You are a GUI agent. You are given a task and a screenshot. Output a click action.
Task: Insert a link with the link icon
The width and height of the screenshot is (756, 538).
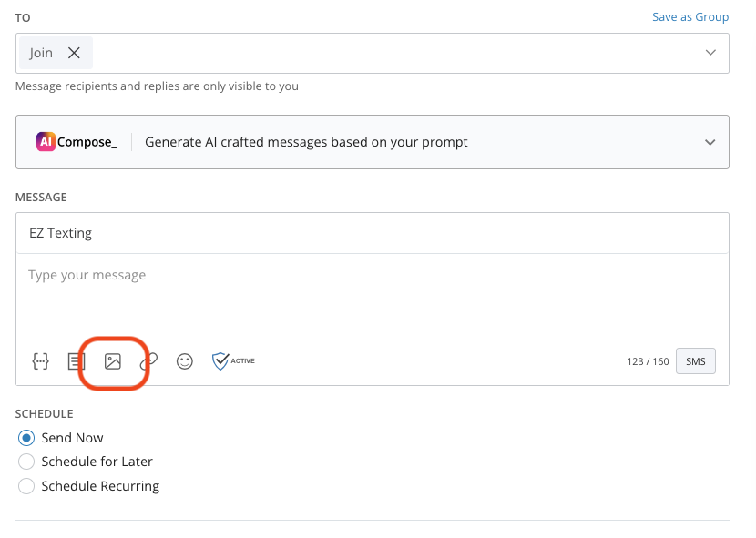tap(149, 361)
